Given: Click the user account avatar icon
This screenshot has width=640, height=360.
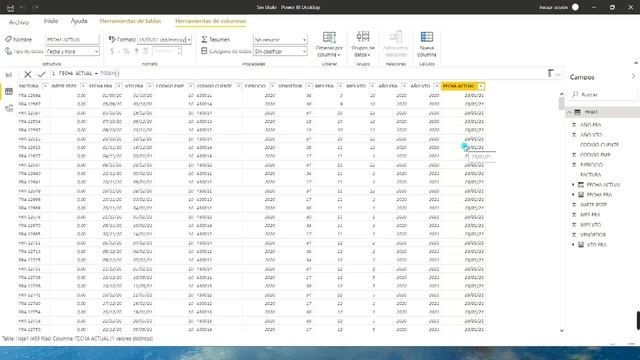Looking at the screenshot, I should tap(575, 7).
